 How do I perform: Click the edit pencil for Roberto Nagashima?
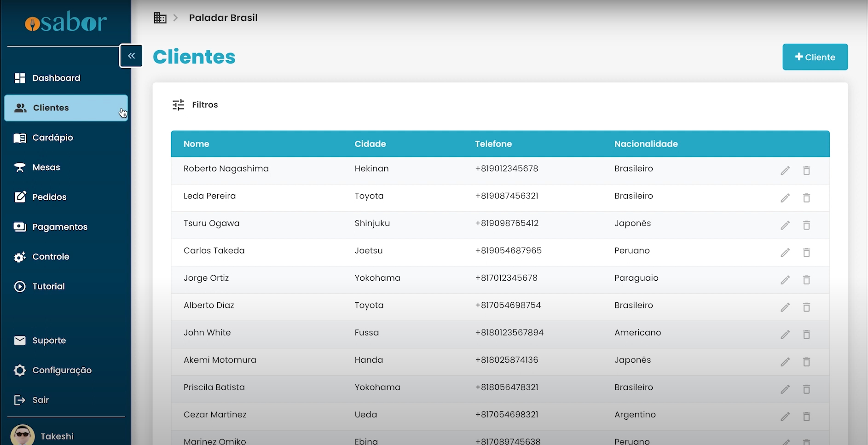coord(785,171)
